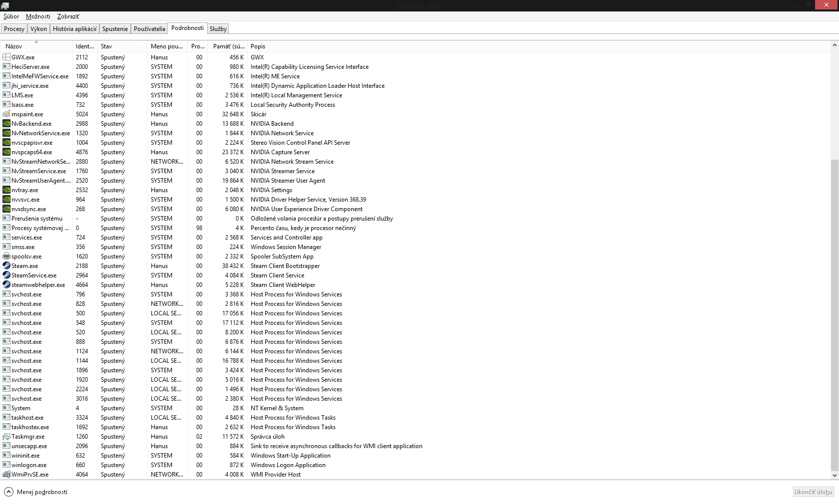
Task: Click the Task Manager title bar icon
Action: coord(5,5)
